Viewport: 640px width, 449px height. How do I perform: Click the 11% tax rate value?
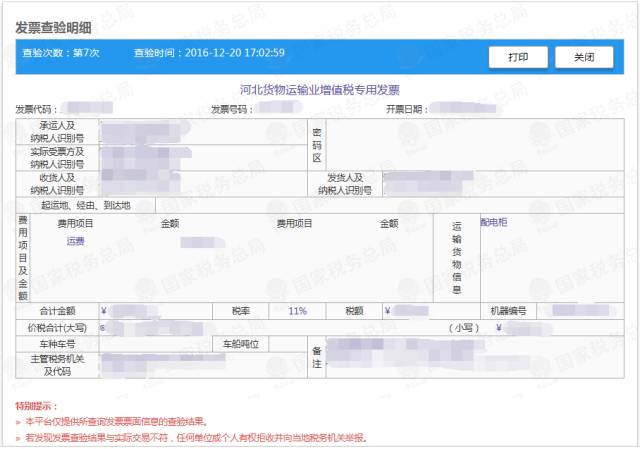[x=297, y=311]
